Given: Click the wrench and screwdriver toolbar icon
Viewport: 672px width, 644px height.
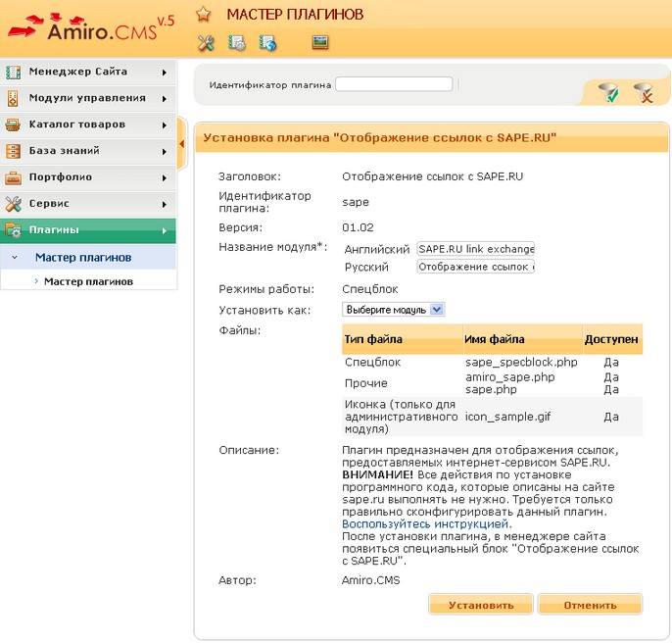Looking at the screenshot, I should coord(206,42).
